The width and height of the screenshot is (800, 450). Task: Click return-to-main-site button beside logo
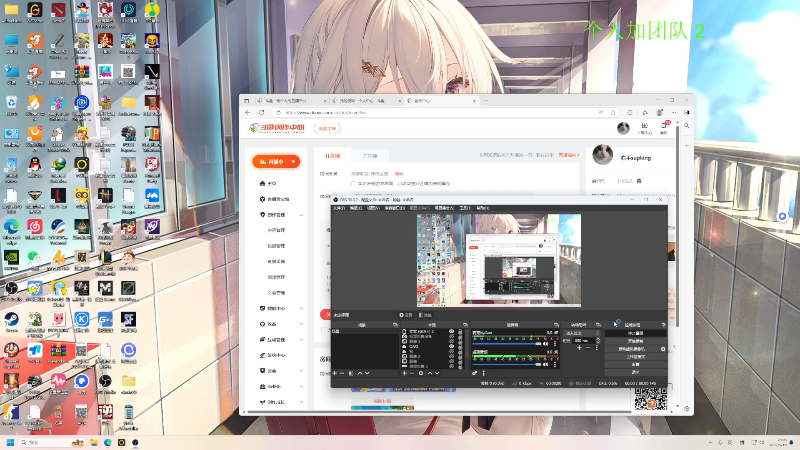(327, 128)
